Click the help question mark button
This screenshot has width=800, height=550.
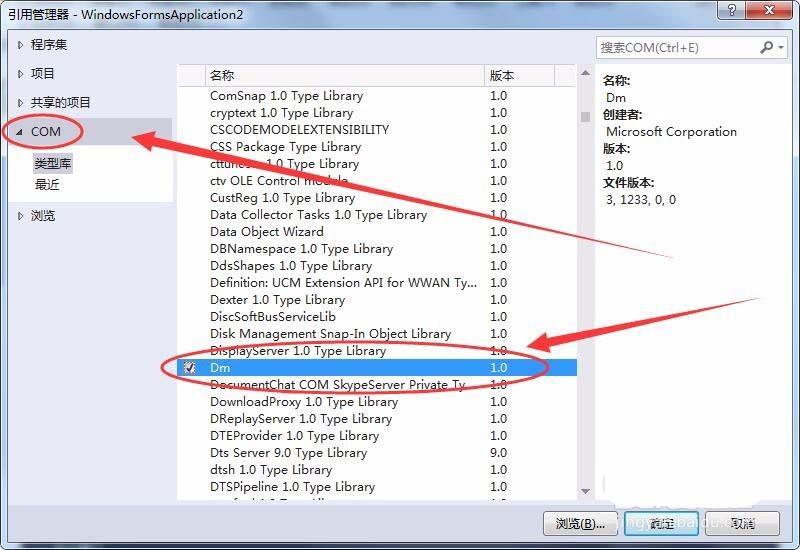click(x=732, y=10)
